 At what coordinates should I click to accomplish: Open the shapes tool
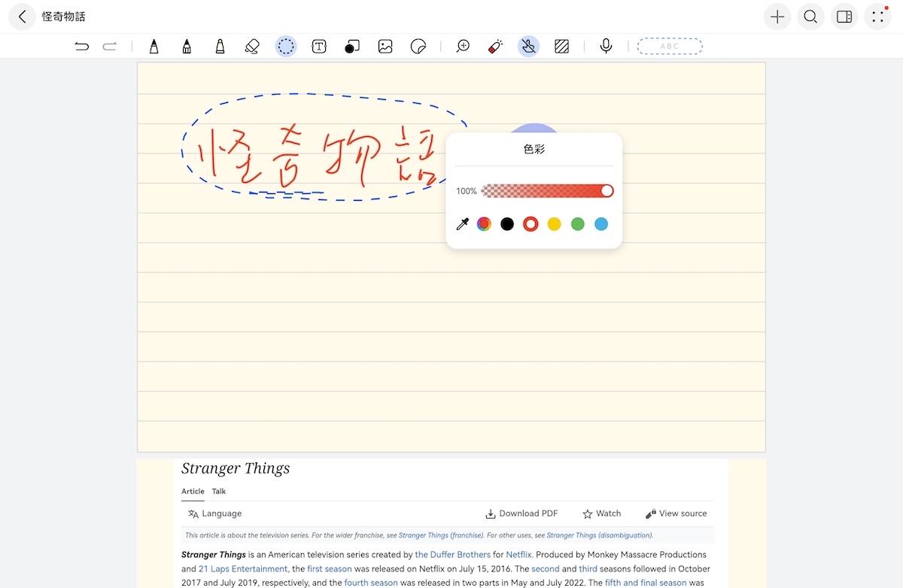click(351, 47)
